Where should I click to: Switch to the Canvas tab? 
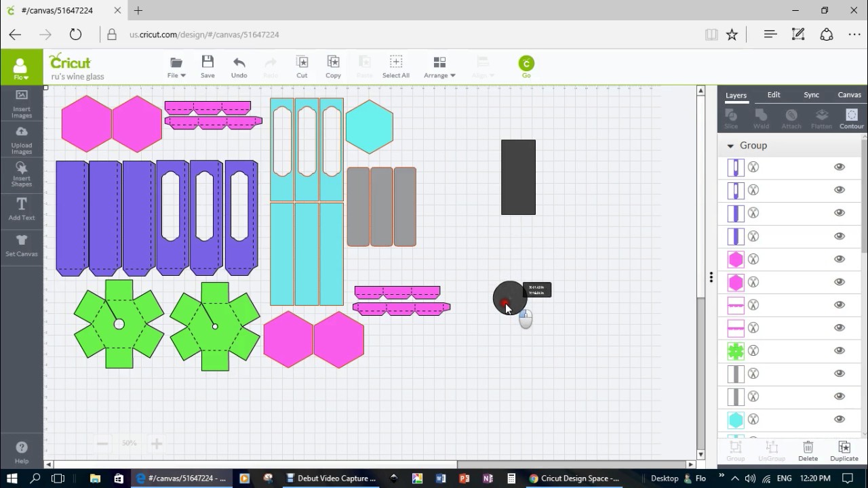pyautogui.click(x=849, y=95)
